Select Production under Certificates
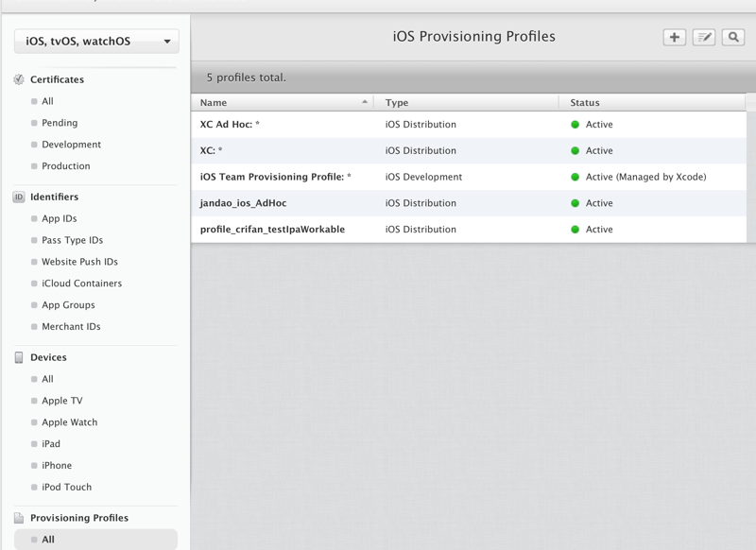 [66, 166]
